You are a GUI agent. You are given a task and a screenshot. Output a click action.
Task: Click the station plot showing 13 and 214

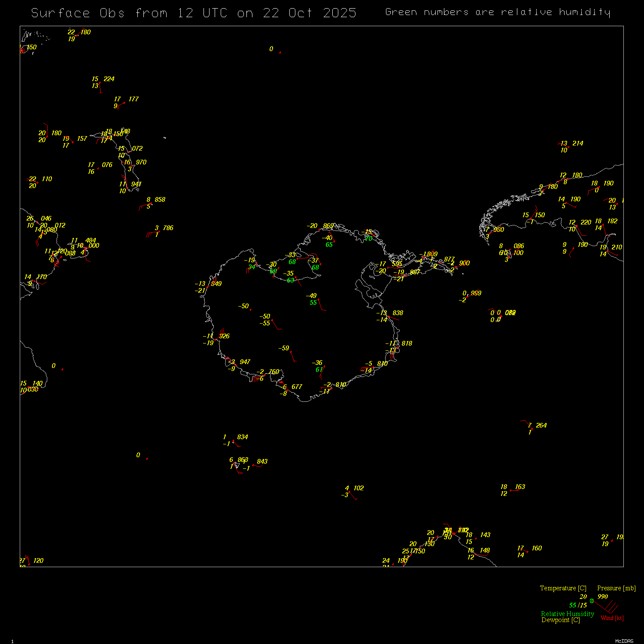tap(569, 147)
